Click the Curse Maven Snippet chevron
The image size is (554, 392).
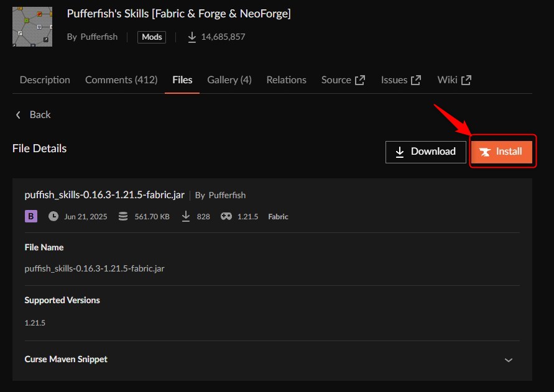(509, 360)
